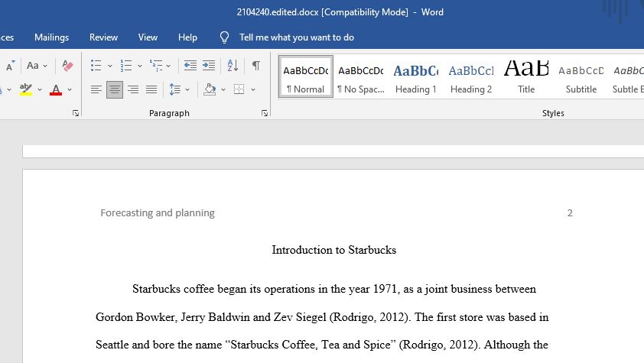This screenshot has height=363, width=644.
Task: Open the Paragraph settings dialog launcher
Action: pyautogui.click(x=265, y=113)
